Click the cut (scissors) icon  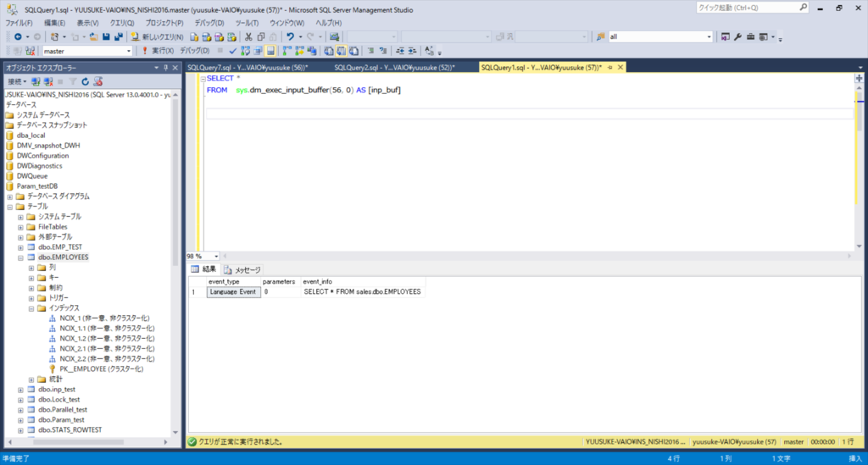(248, 37)
